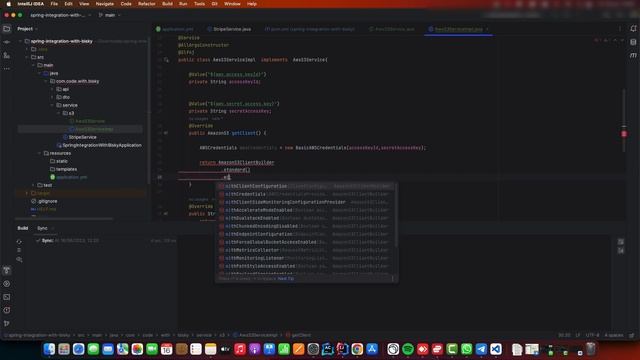The width and height of the screenshot is (640, 360).
Task: Switch to the application.yml editor tab
Action: pos(175,29)
